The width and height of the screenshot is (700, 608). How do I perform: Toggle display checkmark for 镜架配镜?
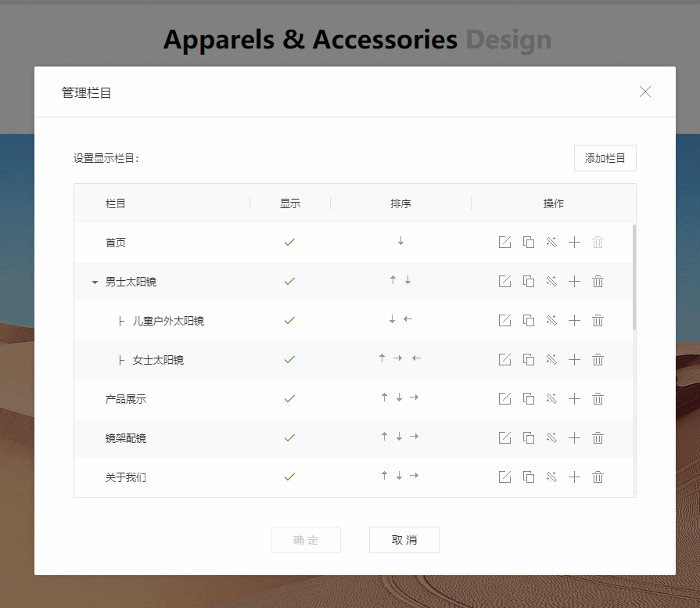pos(289,437)
